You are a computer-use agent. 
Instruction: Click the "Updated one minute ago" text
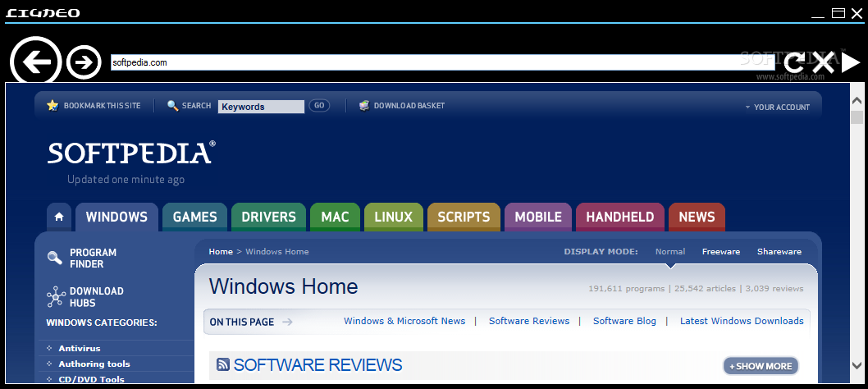[126, 180]
